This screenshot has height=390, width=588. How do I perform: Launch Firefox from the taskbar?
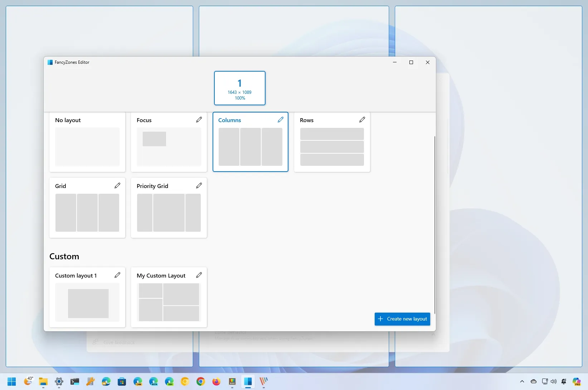216,382
